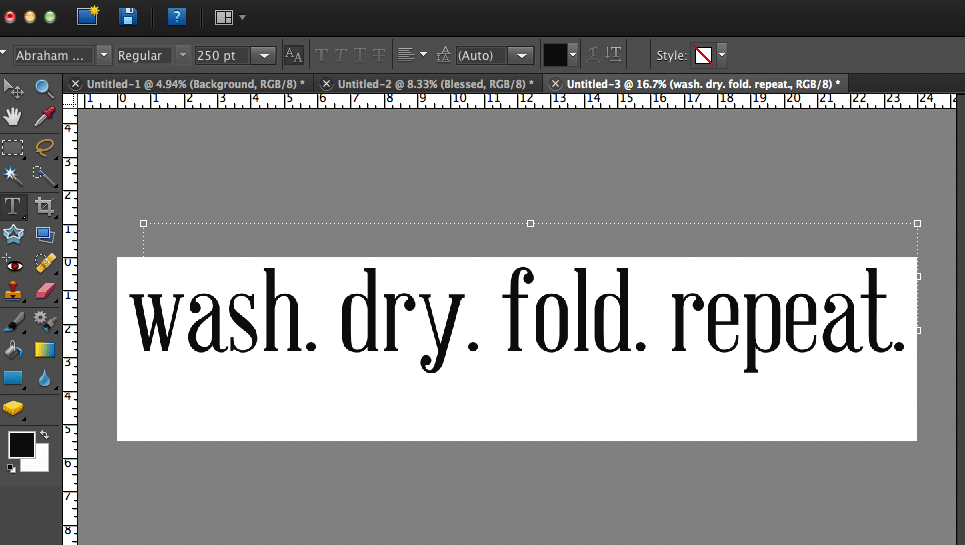Open the text color dropdown arrow
Image resolution: width=965 pixels, height=545 pixels.
(573, 55)
